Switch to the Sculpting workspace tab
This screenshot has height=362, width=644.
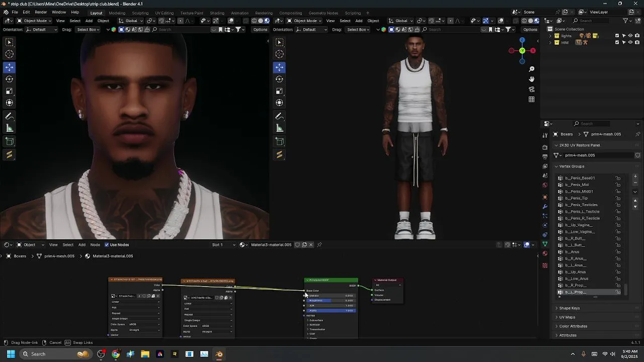coord(140,13)
